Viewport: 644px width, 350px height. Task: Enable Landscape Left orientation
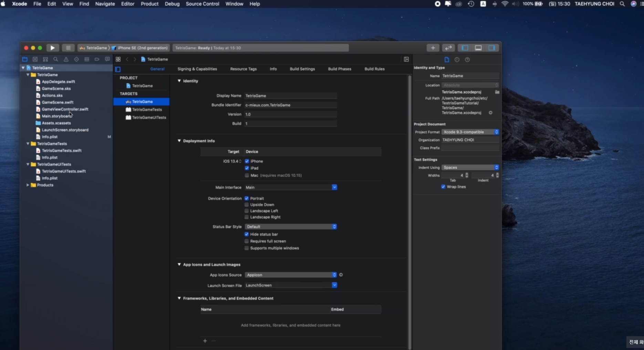click(x=247, y=211)
